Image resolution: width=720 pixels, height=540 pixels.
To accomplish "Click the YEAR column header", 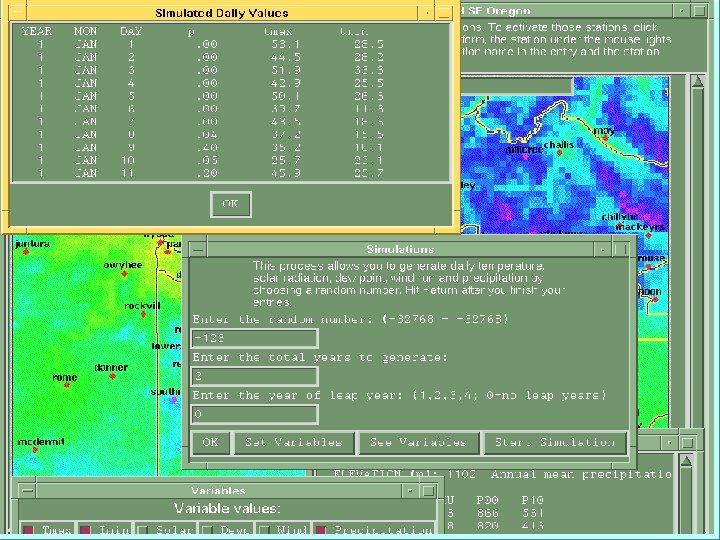I will point(37,31).
